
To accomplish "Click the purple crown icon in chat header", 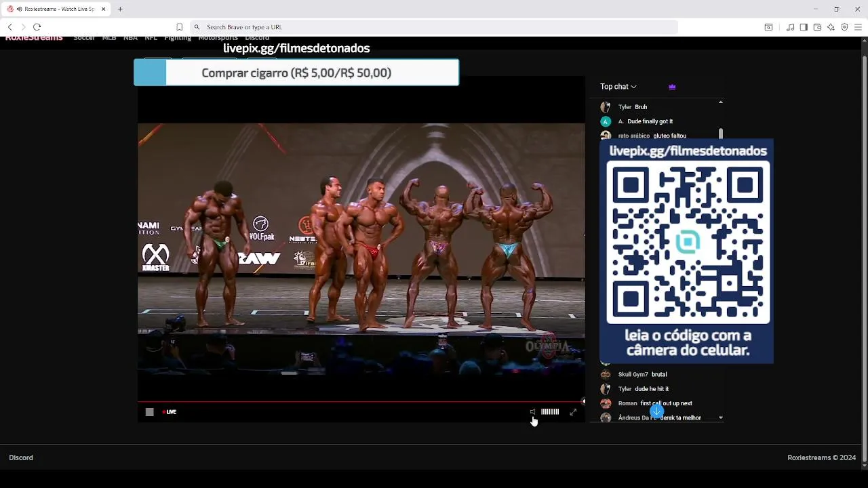I will (x=672, y=87).
